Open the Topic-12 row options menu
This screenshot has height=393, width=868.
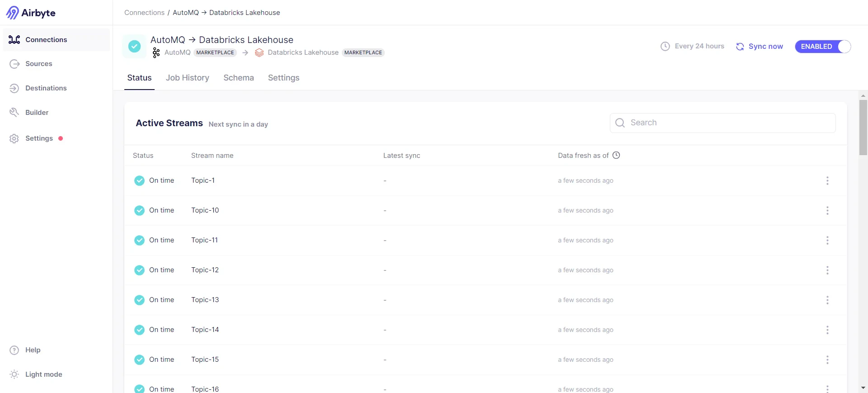[x=827, y=270]
